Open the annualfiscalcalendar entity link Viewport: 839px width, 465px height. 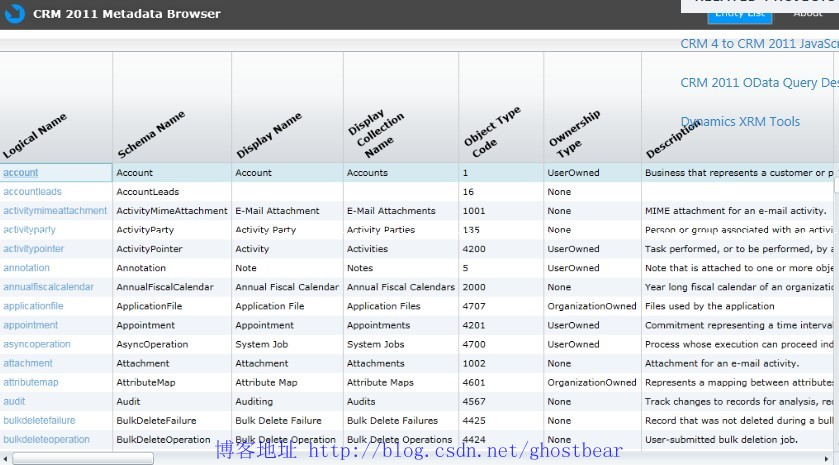coord(48,287)
